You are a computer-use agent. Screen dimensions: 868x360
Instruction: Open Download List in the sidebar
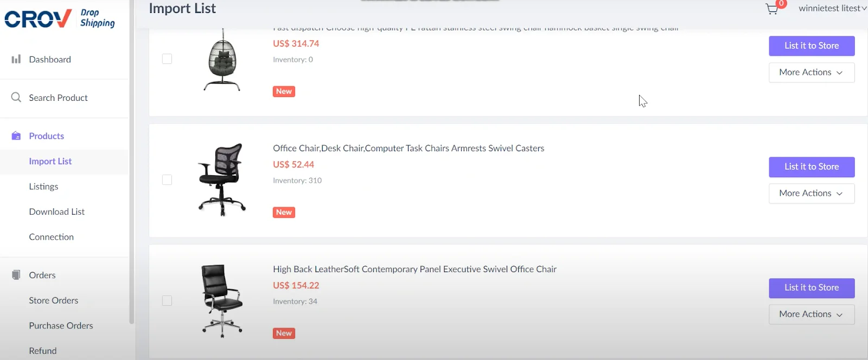56,212
